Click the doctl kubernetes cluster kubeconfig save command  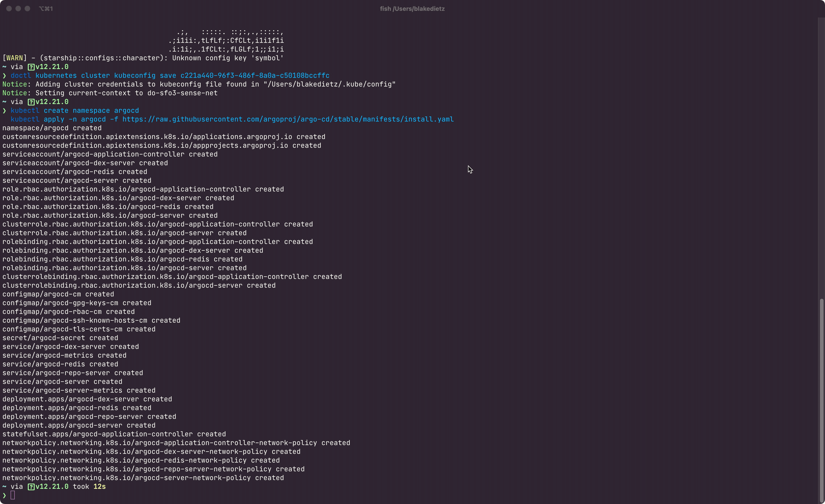pyautogui.click(x=170, y=76)
